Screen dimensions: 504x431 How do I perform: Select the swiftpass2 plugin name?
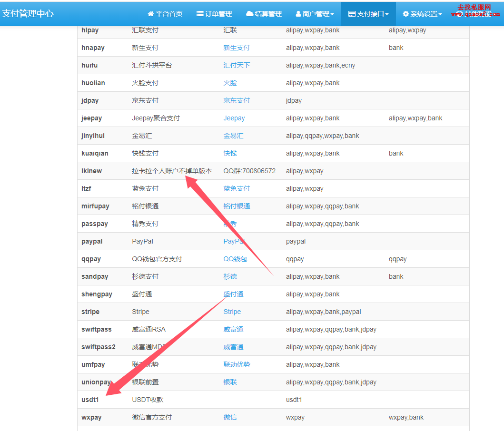click(x=99, y=347)
